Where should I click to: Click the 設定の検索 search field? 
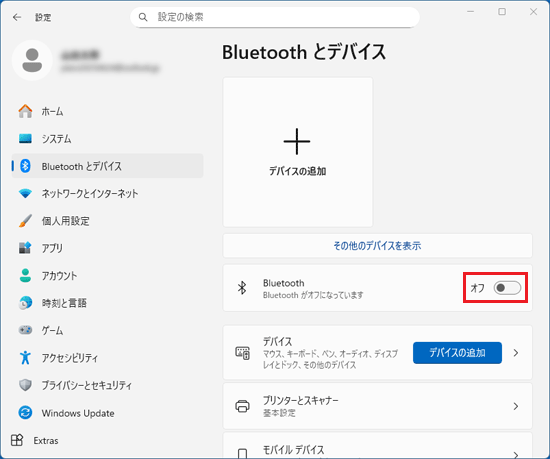[275, 17]
